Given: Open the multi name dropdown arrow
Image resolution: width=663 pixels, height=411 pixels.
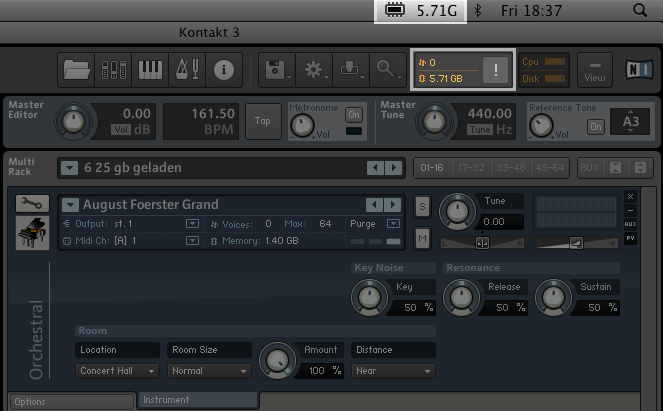Looking at the screenshot, I should tap(69, 168).
